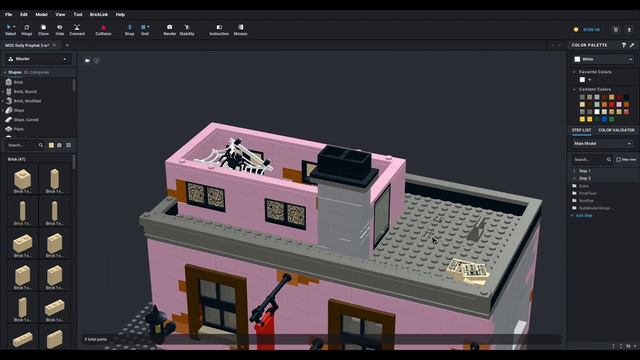Switch to the Step List tab
The height and width of the screenshot is (360, 640).
pos(581,130)
